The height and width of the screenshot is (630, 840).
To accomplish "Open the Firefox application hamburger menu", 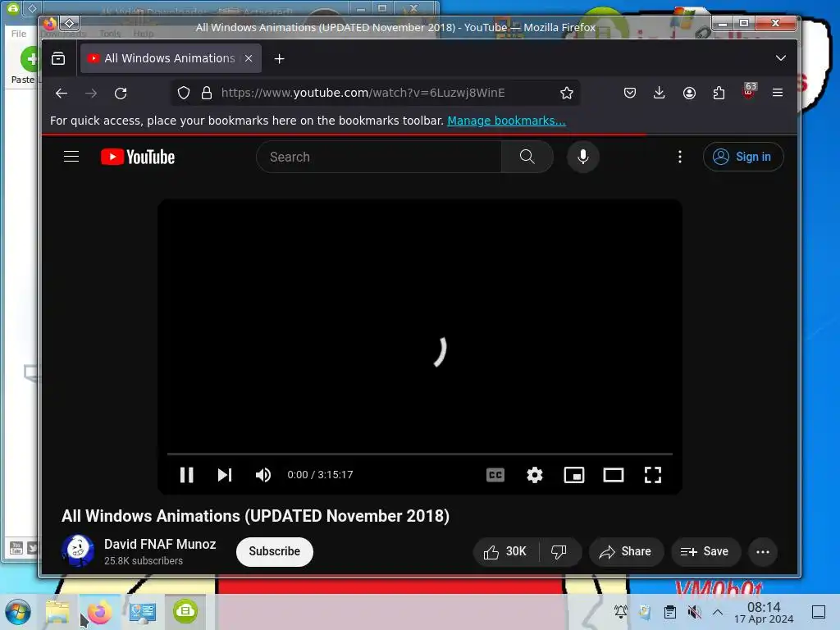I will (x=778, y=94).
